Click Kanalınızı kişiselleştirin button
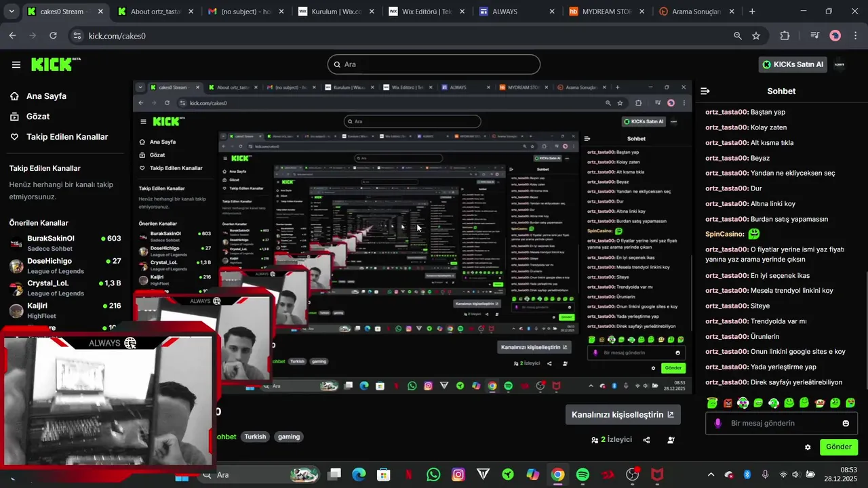Image resolution: width=868 pixels, height=488 pixels. click(x=623, y=415)
